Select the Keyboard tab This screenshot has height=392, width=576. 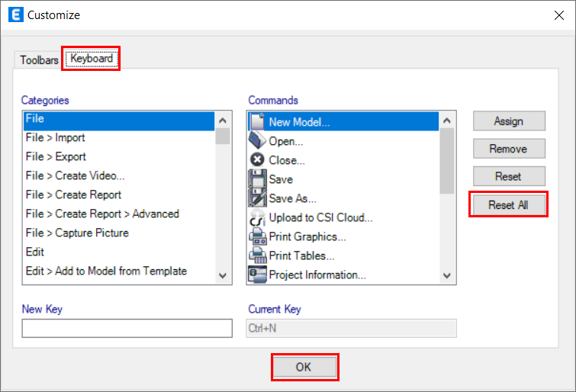pyautogui.click(x=92, y=59)
